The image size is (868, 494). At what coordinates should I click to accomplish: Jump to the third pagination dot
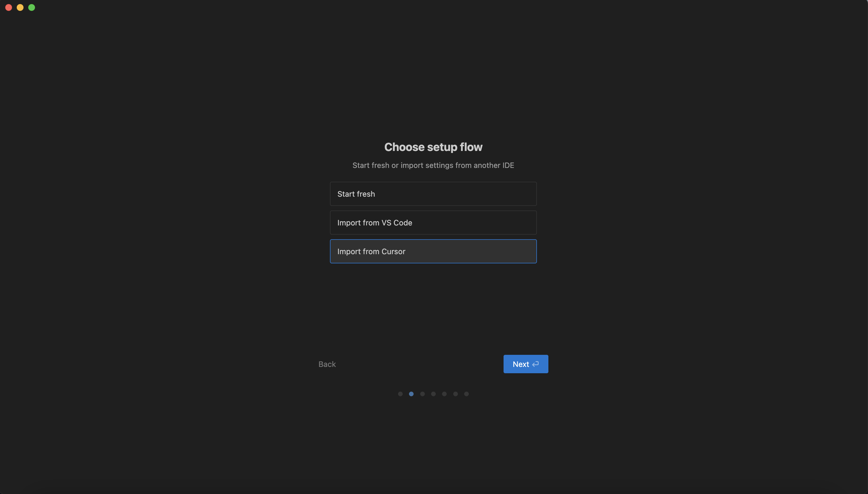tap(423, 394)
